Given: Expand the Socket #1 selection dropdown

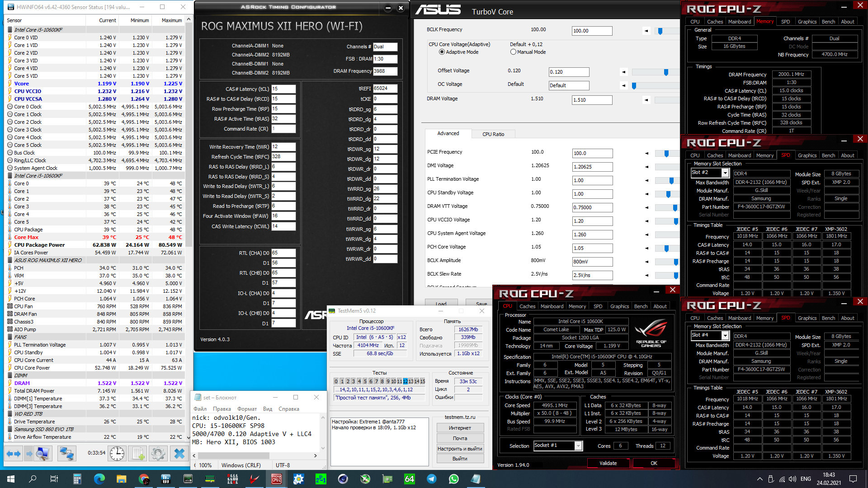Looking at the screenshot, I should click(x=578, y=446).
